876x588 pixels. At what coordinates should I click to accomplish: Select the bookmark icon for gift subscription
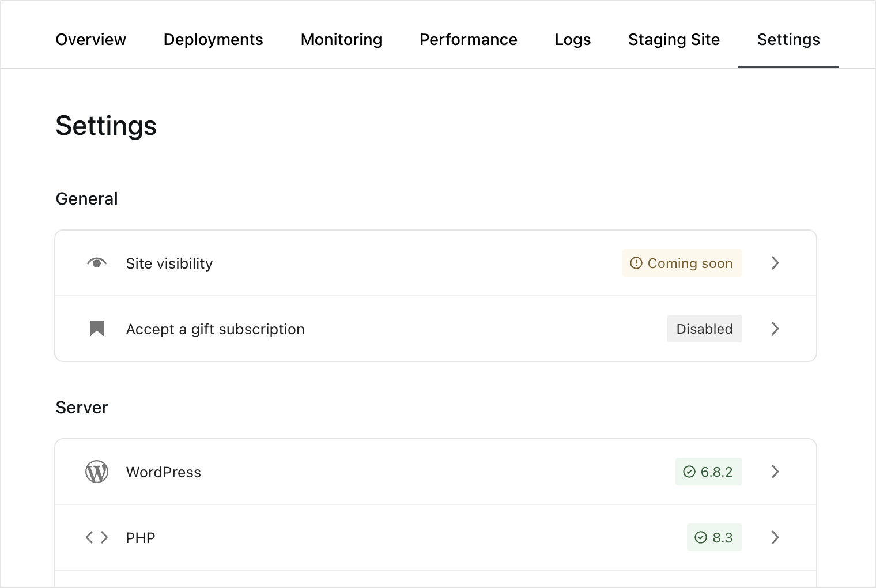click(x=96, y=328)
